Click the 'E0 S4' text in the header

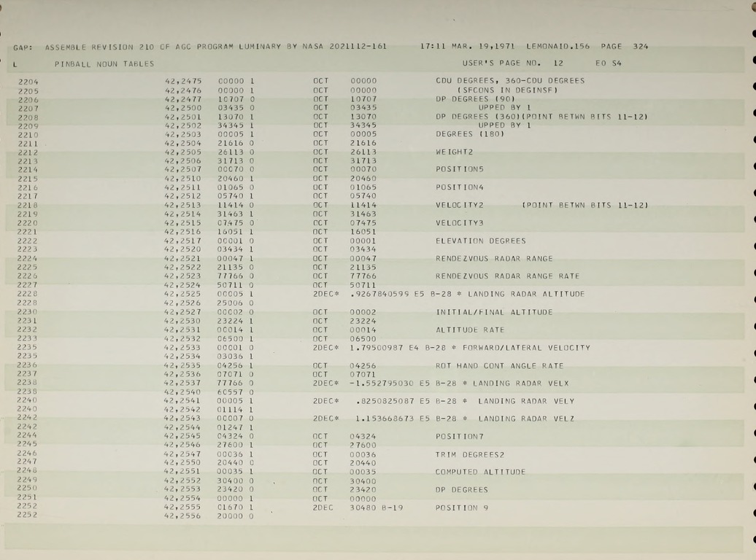point(609,63)
